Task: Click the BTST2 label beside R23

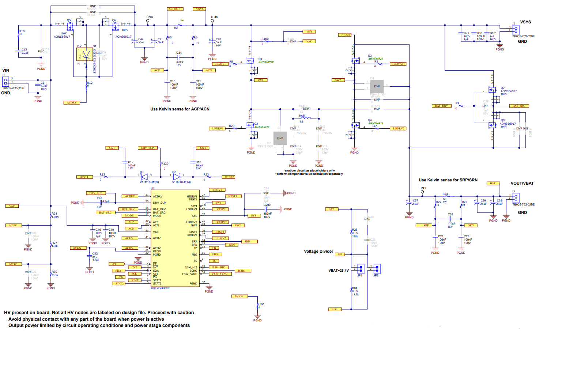Action: (x=229, y=177)
